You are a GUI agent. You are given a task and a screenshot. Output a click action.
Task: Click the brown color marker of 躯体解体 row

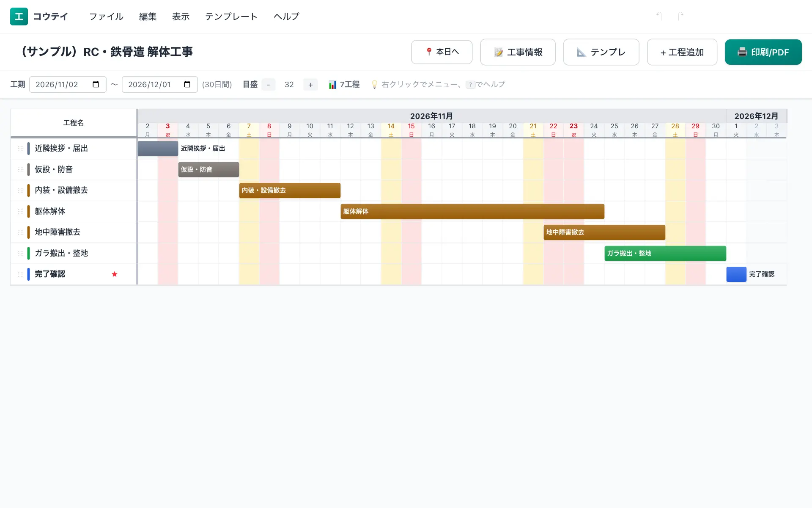29,211
